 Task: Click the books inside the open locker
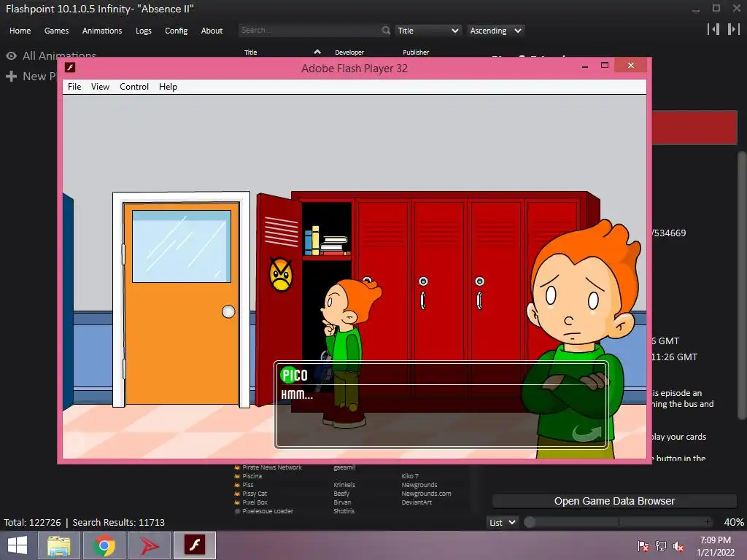coord(327,241)
